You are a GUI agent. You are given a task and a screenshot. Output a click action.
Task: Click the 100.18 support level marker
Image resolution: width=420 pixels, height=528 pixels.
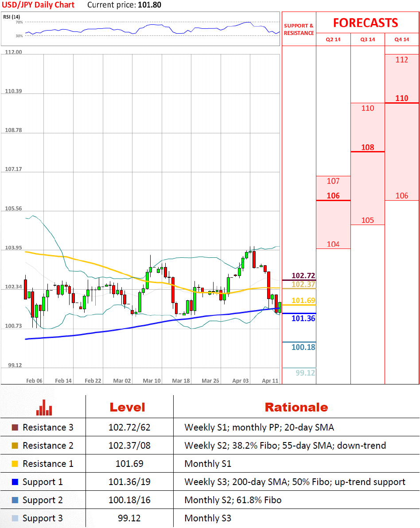303,347
